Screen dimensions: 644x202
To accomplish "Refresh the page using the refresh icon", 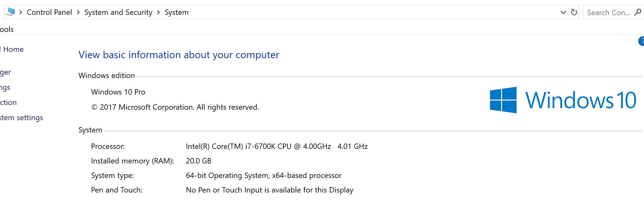I will coord(573,12).
